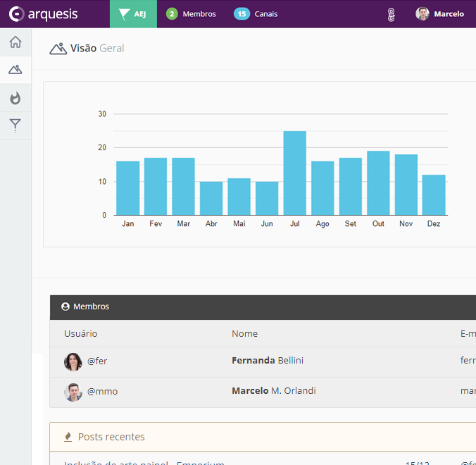Open the Canais tab with badge 15
476x465 pixels.
pyautogui.click(x=256, y=14)
